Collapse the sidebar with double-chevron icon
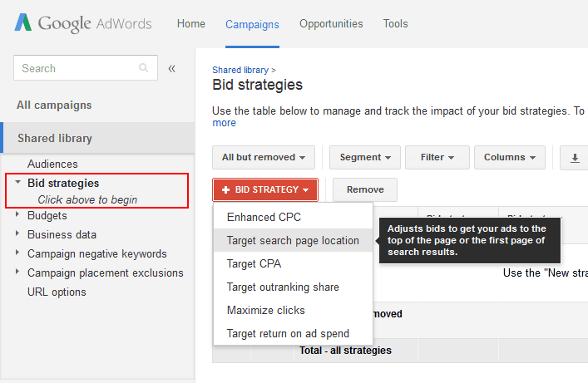Viewport: 588px width, 383px height. coord(172,68)
